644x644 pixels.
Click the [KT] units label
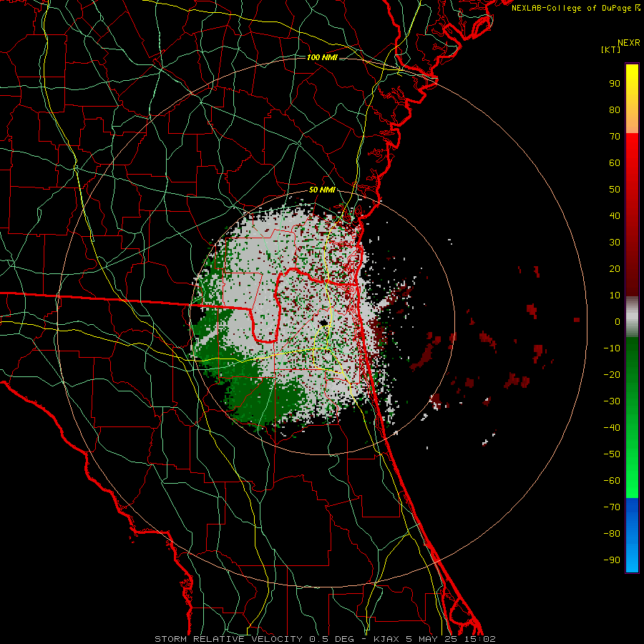pos(611,49)
